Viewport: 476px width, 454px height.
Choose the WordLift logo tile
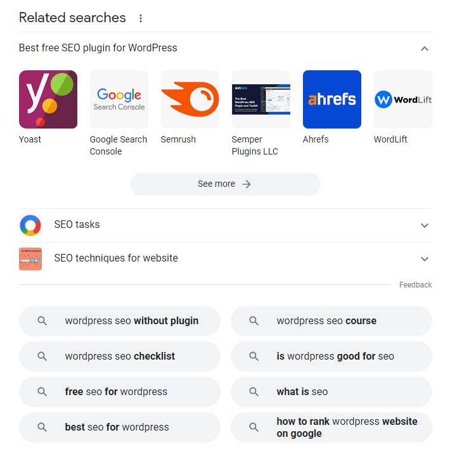(x=403, y=99)
